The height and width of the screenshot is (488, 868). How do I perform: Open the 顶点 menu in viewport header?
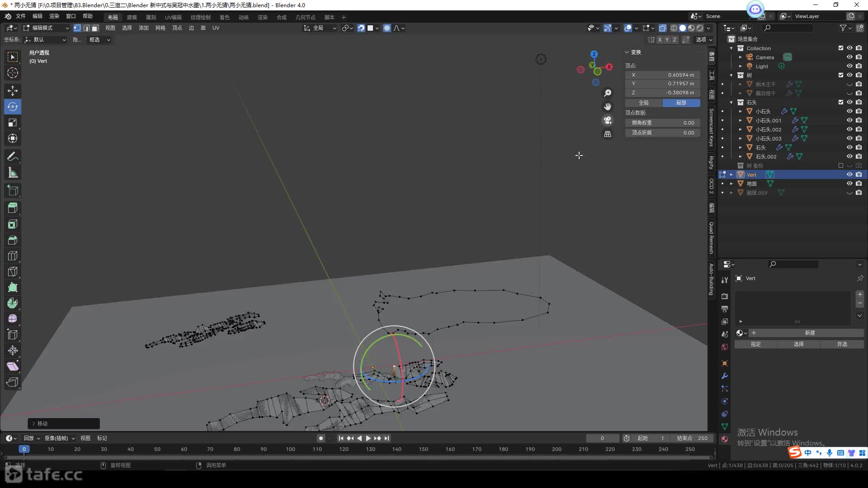(177, 28)
